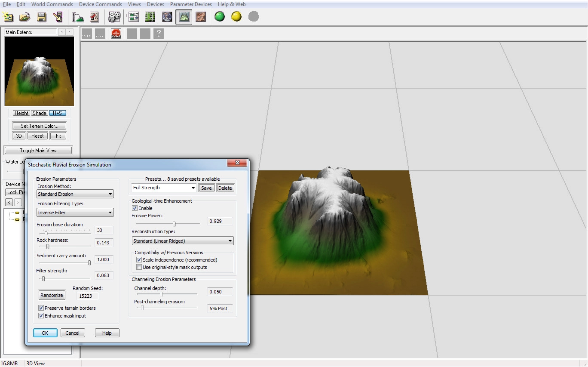Click the dice randomize icon in toolbar

tap(114, 17)
